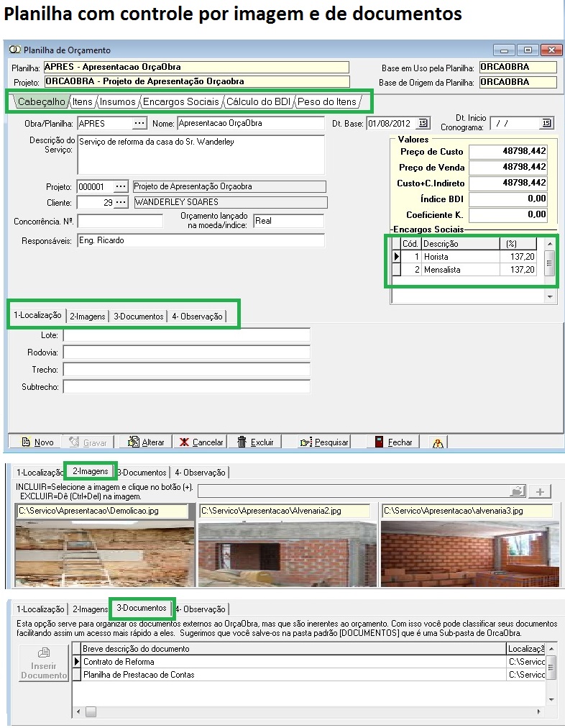565x728 pixels.
Task: Click the Excluir trash button
Action: click(x=255, y=442)
